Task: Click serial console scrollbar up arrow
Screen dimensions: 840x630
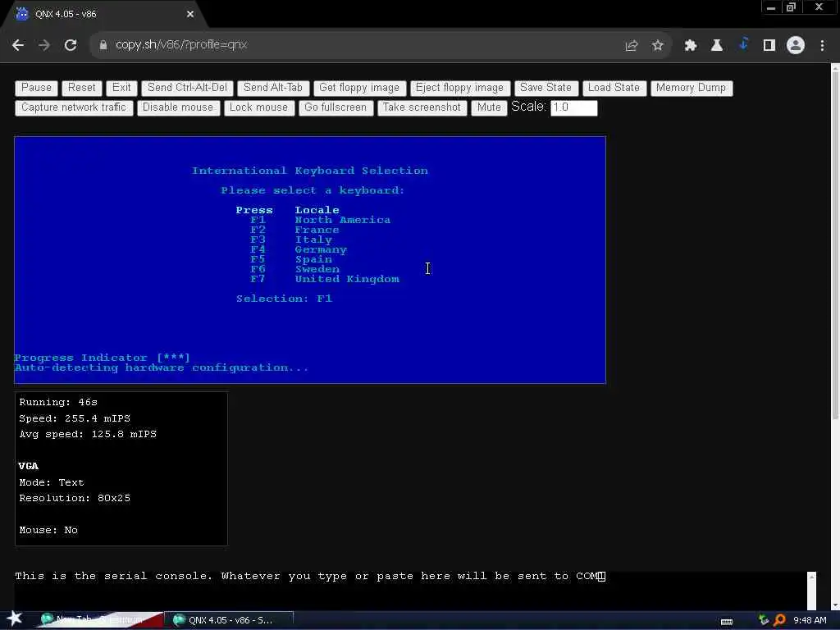Action: click(811, 577)
